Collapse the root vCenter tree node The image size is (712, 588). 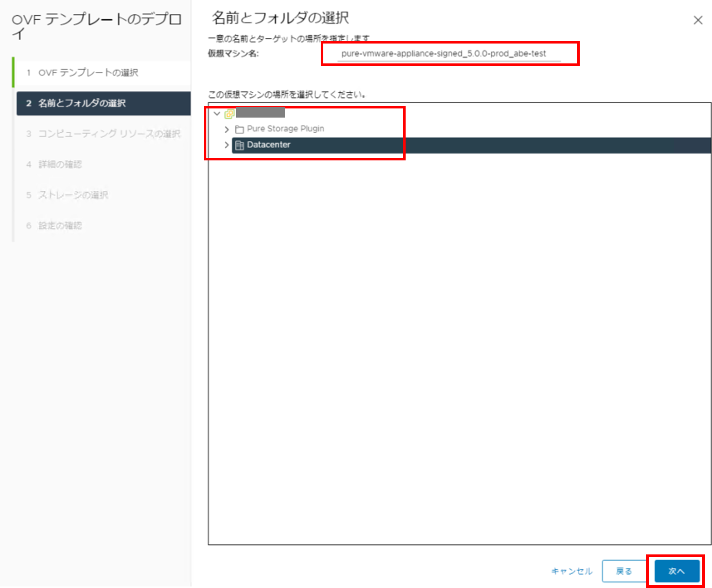coord(217,114)
